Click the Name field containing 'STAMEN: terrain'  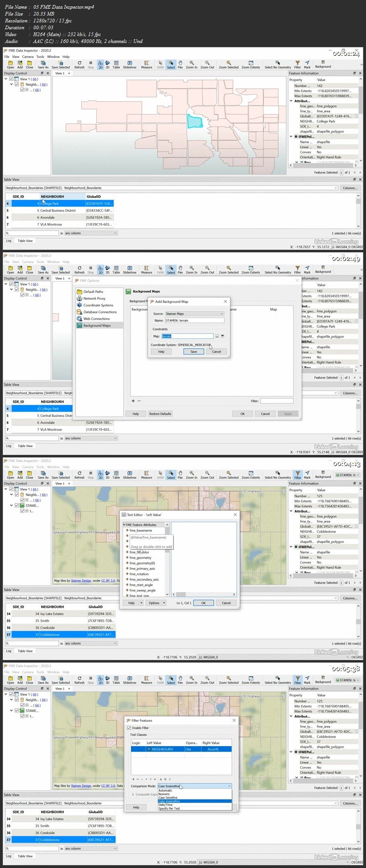point(194,320)
